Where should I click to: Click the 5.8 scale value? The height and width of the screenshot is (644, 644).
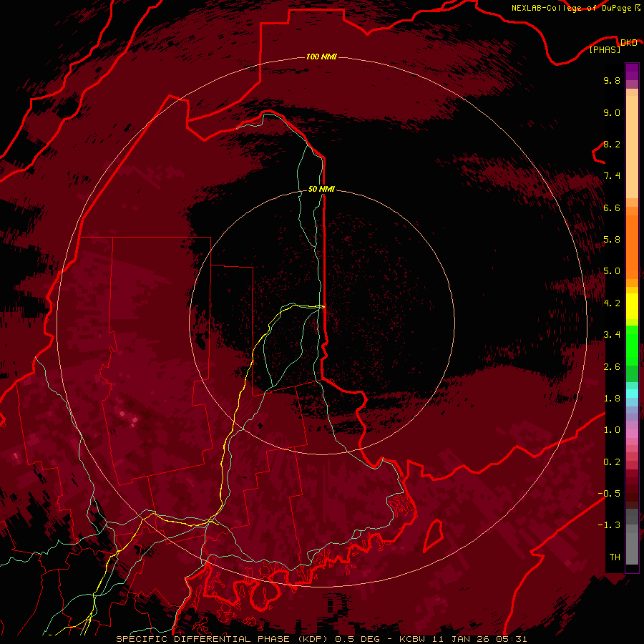click(612, 240)
